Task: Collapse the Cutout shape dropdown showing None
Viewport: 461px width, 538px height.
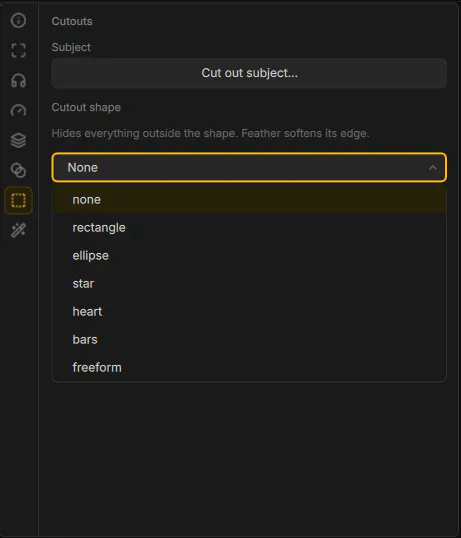Action: [x=249, y=167]
